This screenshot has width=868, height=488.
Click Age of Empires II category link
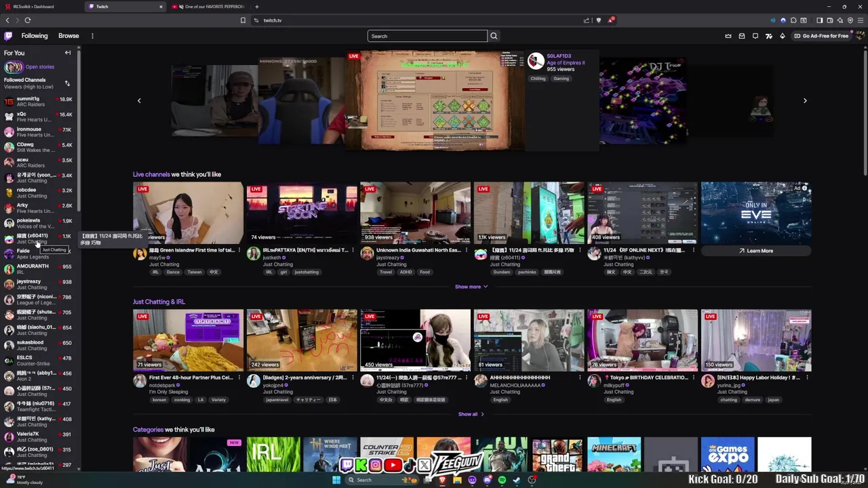(x=566, y=62)
